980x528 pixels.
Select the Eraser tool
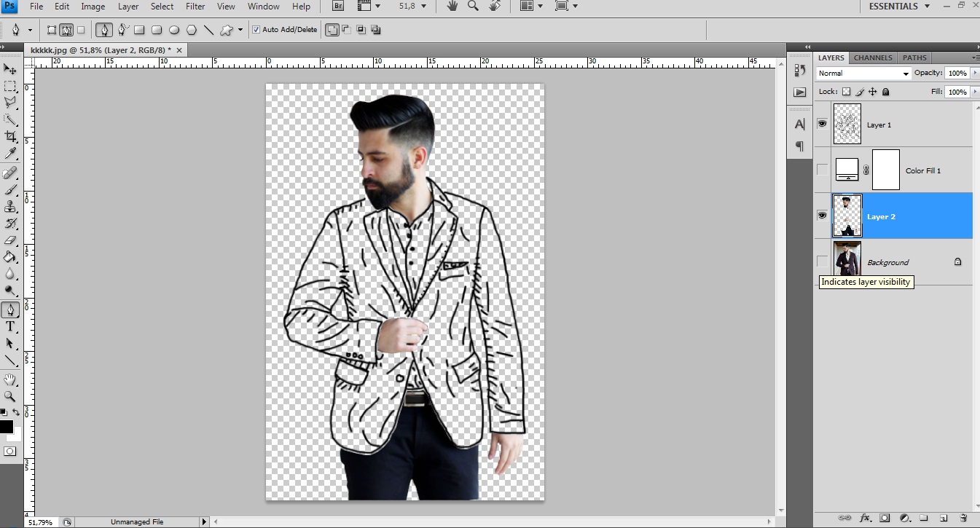point(10,240)
